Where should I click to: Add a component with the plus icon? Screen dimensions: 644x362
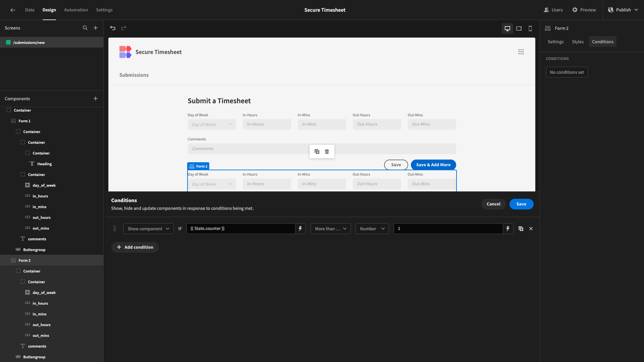pyautogui.click(x=96, y=99)
